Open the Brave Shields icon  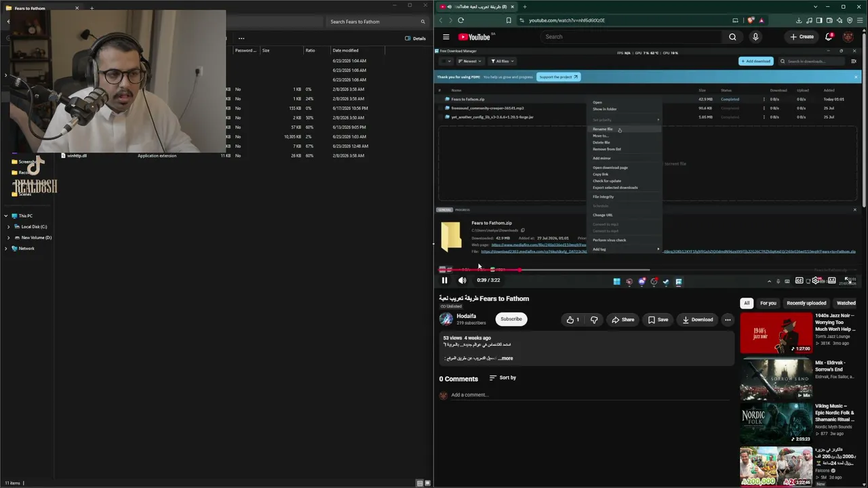coord(750,20)
